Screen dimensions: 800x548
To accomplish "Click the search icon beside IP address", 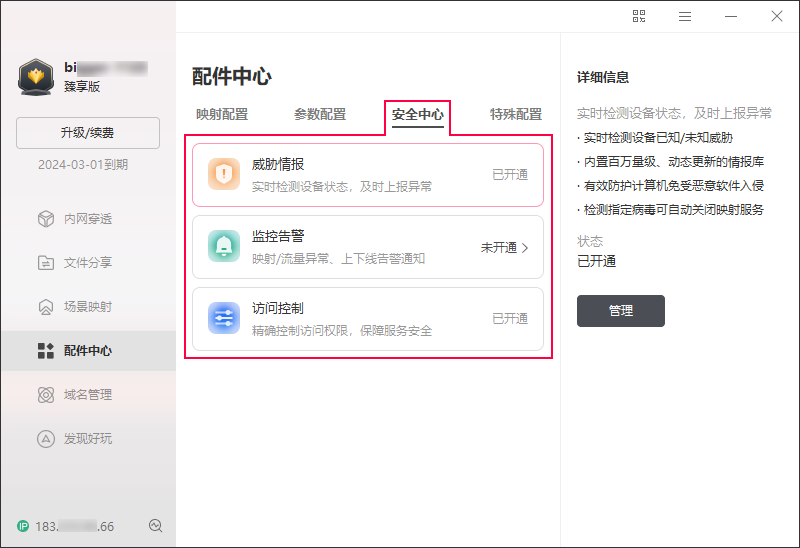I will pyautogui.click(x=155, y=526).
